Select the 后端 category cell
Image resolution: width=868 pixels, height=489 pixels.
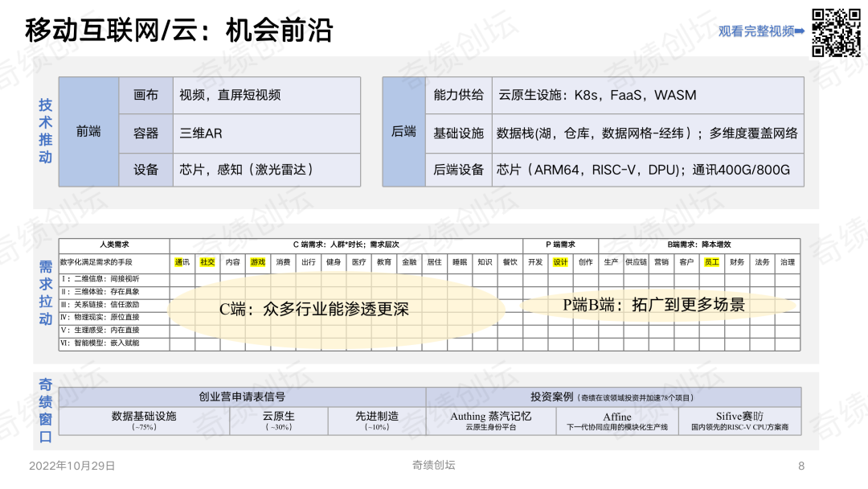point(403,132)
